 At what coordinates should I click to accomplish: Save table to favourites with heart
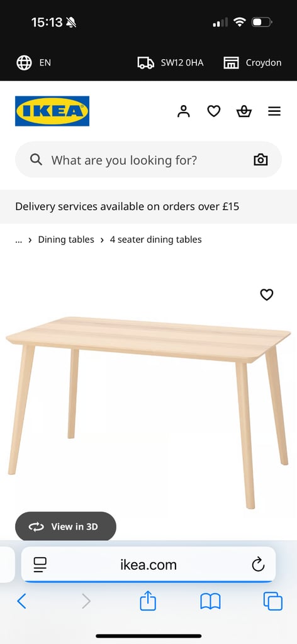point(267,294)
